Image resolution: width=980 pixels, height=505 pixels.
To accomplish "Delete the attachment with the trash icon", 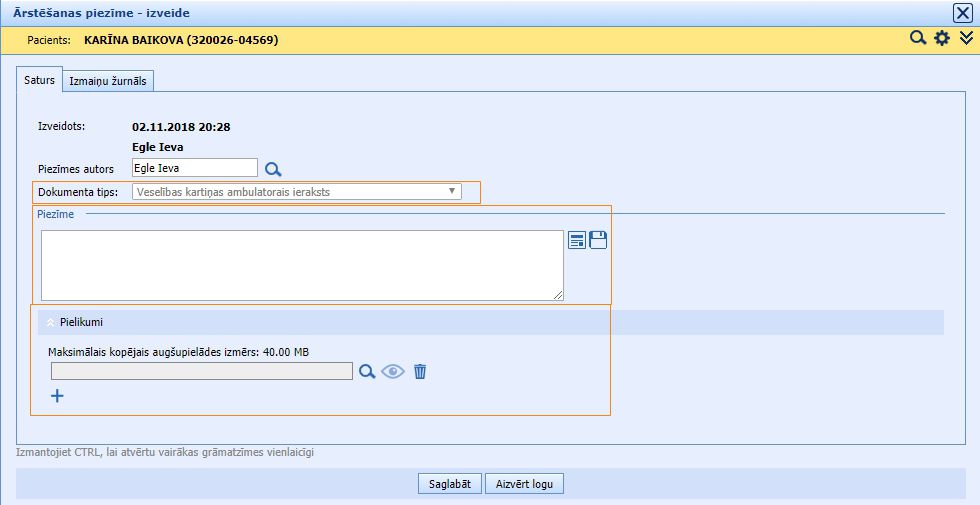I will point(420,371).
